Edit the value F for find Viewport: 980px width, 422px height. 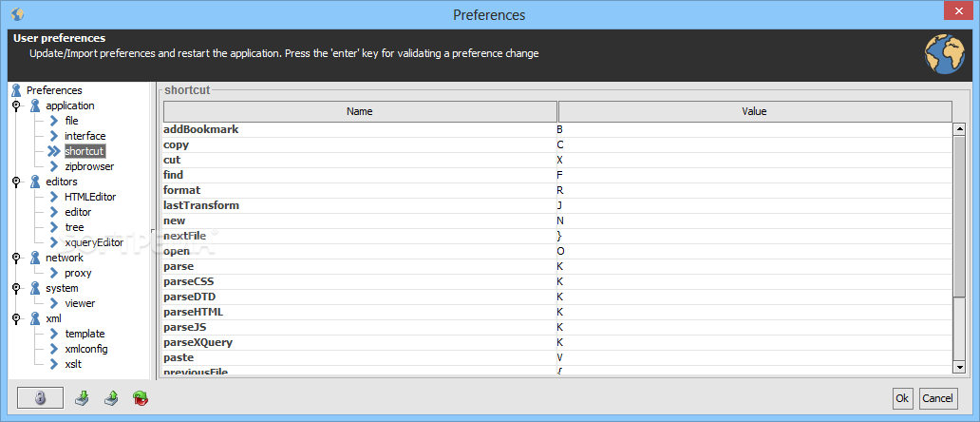click(754, 176)
